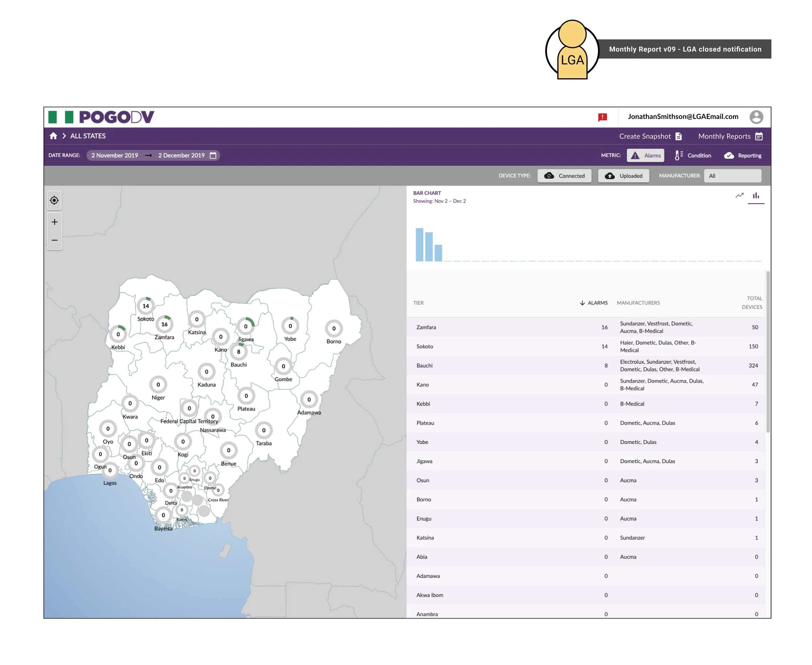Switch to the line chart view icon

(x=739, y=195)
